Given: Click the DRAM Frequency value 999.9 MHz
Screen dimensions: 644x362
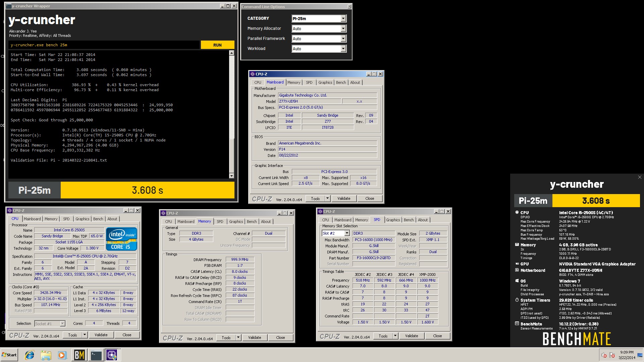Looking at the screenshot, I should pyautogui.click(x=240, y=259).
